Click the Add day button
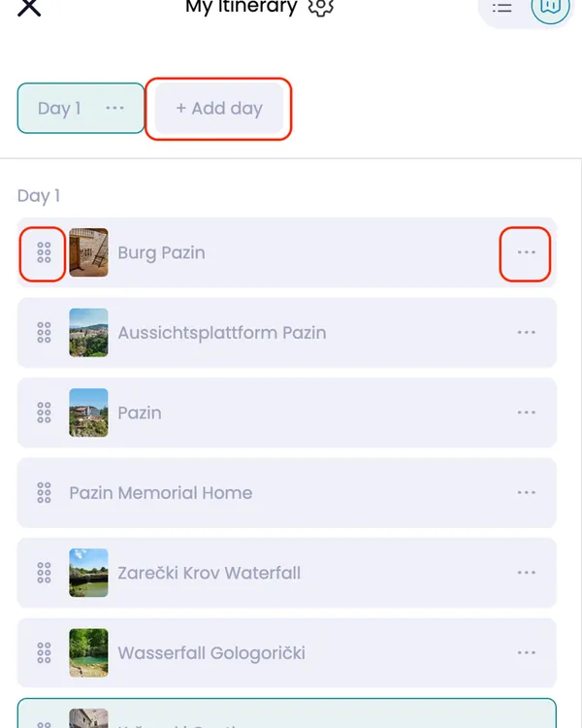This screenshot has height=728, width=582. click(x=219, y=108)
